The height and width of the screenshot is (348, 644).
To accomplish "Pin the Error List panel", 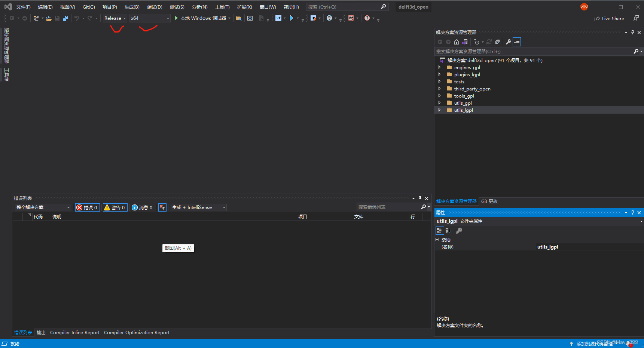I will tap(420, 198).
